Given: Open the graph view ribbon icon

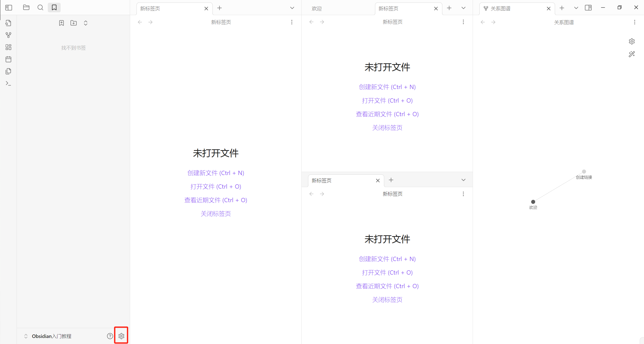Looking at the screenshot, I should [x=8, y=35].
